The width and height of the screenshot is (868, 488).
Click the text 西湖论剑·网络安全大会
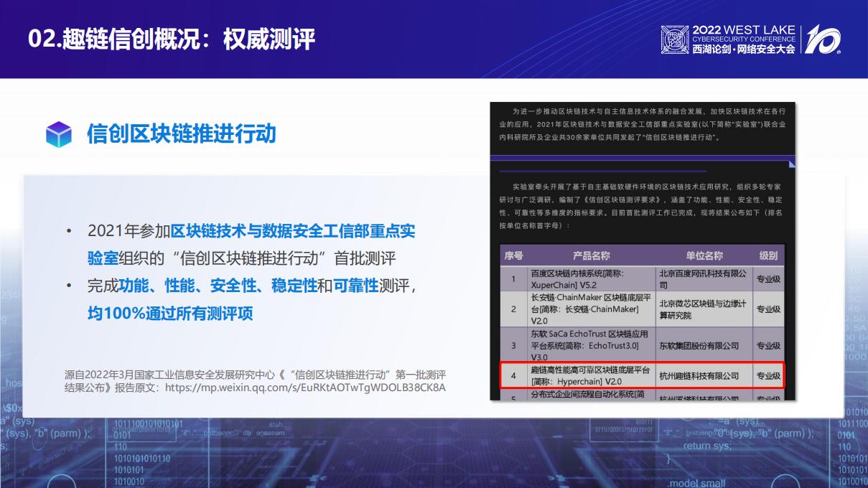click(744, 50)
